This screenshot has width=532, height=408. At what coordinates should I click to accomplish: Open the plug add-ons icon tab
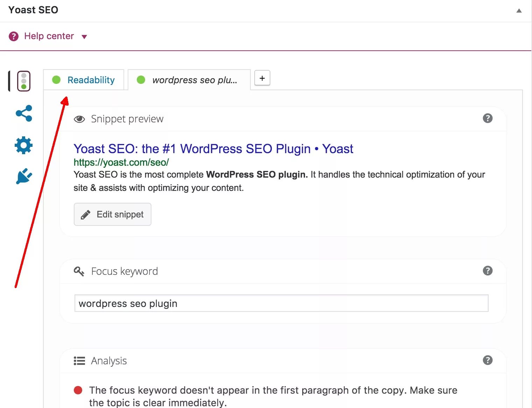coord(24,176)
